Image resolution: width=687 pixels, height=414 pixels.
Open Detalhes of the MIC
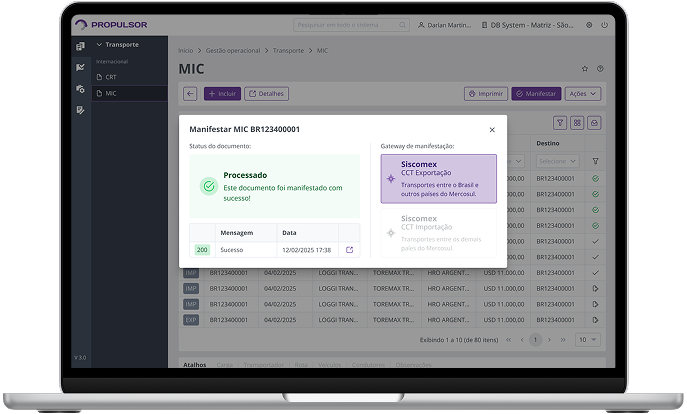(x=265, y=93)
